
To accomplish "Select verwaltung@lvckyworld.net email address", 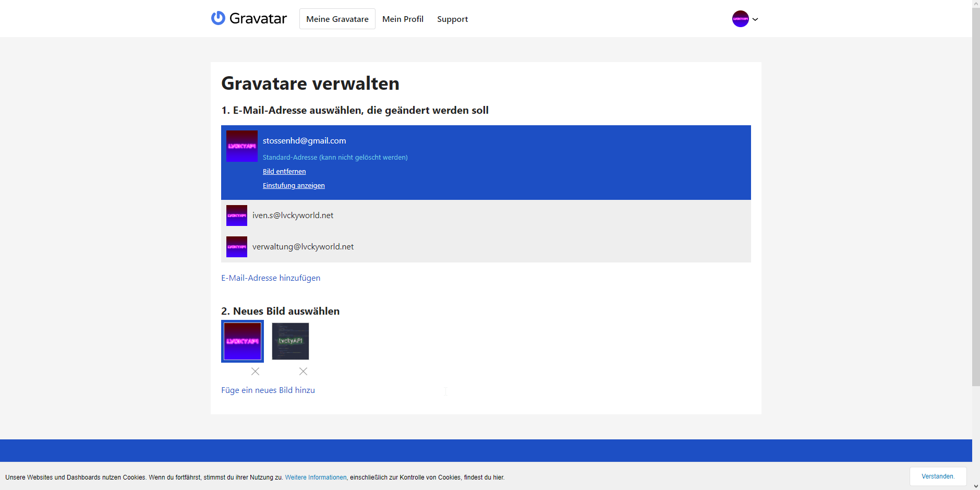I will tap(303, 247).
